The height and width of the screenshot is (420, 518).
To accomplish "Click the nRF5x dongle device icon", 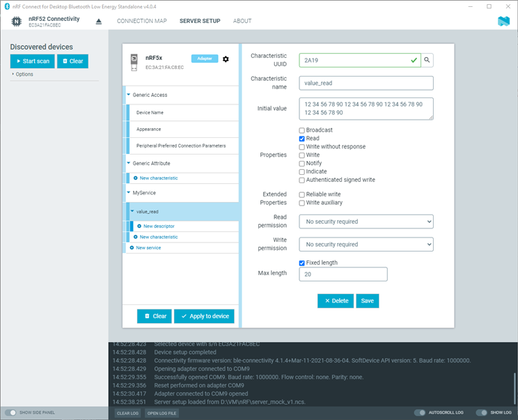I will coord(134,63).
